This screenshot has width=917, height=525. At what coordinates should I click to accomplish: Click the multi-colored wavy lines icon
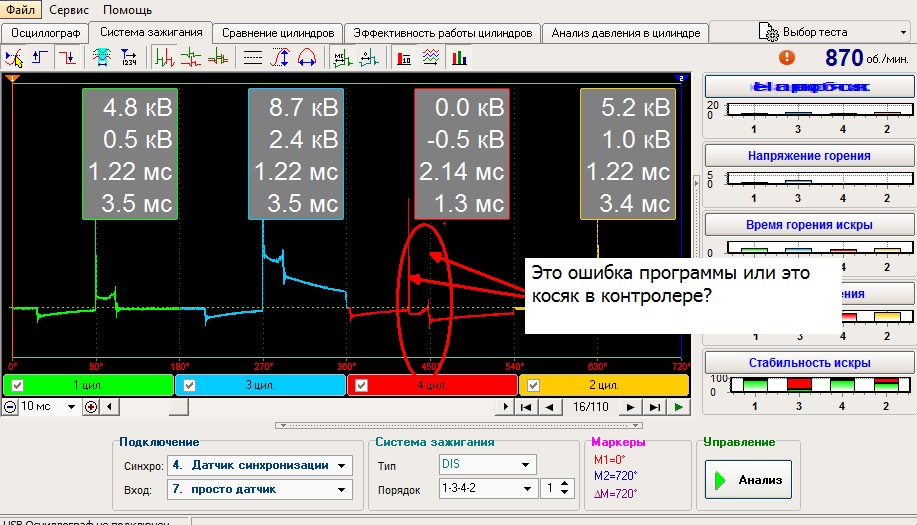click(431, 58)
